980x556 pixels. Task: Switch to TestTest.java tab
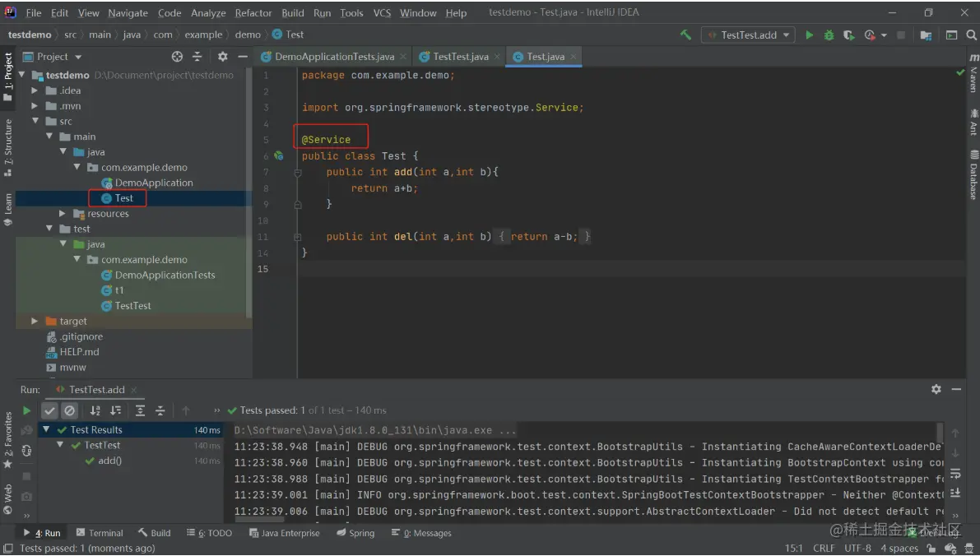pos(461,57)
